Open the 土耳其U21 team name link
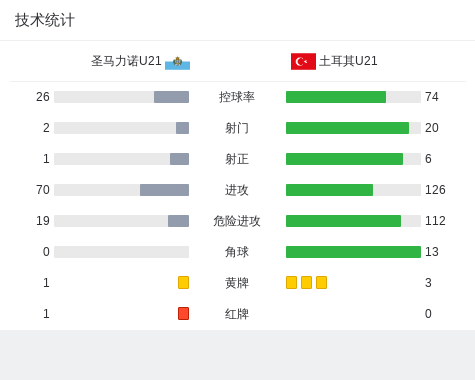The height and width of the screenshot is (380, 475). point(348,61)
